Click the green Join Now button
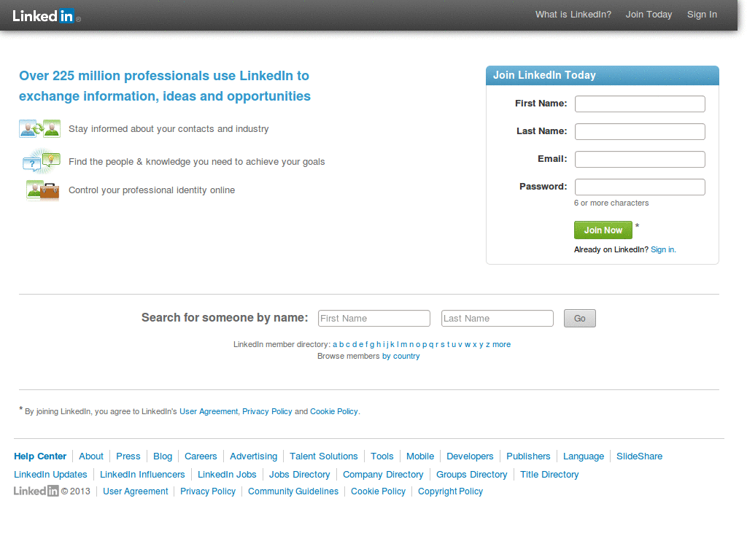Screen dimensions: 747x560 [603, 230]
